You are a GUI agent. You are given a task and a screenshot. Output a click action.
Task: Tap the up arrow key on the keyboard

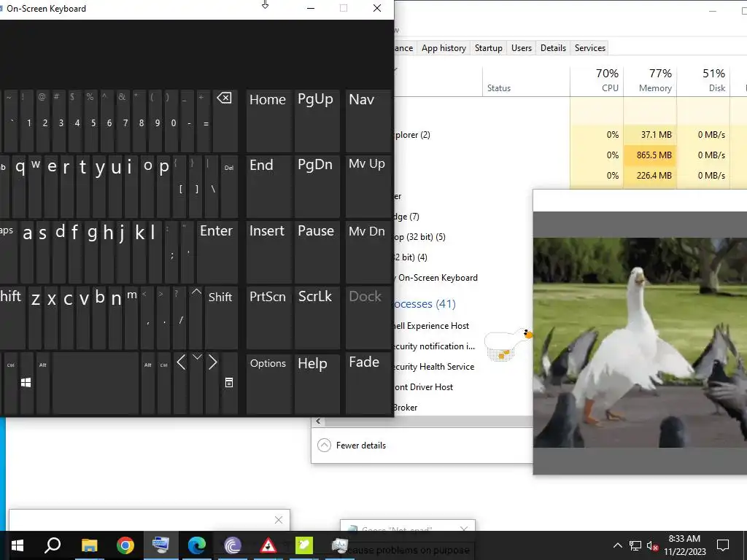coord(196,318)
